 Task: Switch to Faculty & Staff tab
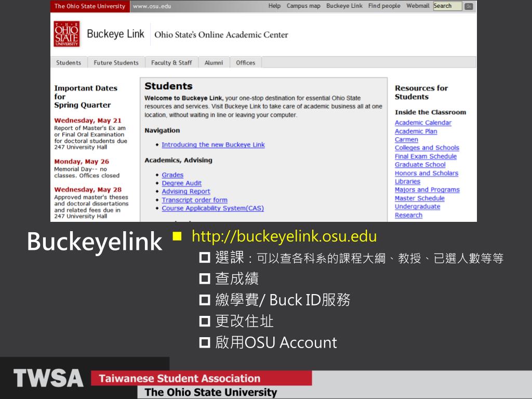[171, 63]
